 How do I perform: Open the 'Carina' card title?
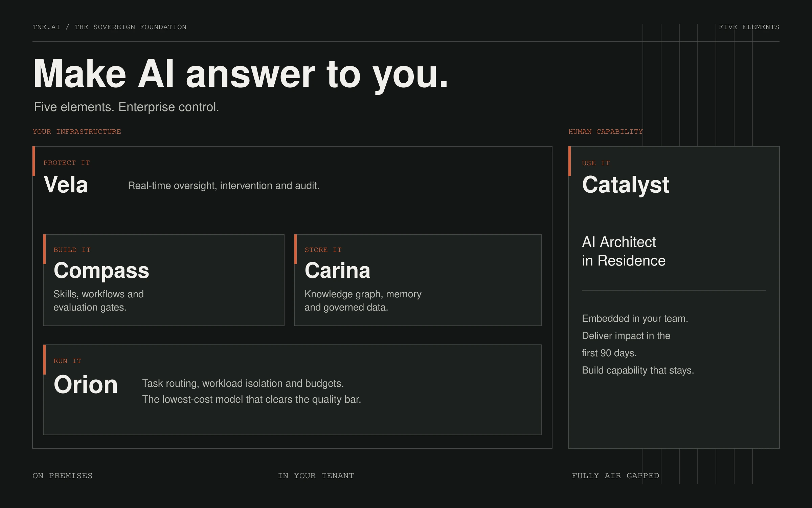point(337,271)
